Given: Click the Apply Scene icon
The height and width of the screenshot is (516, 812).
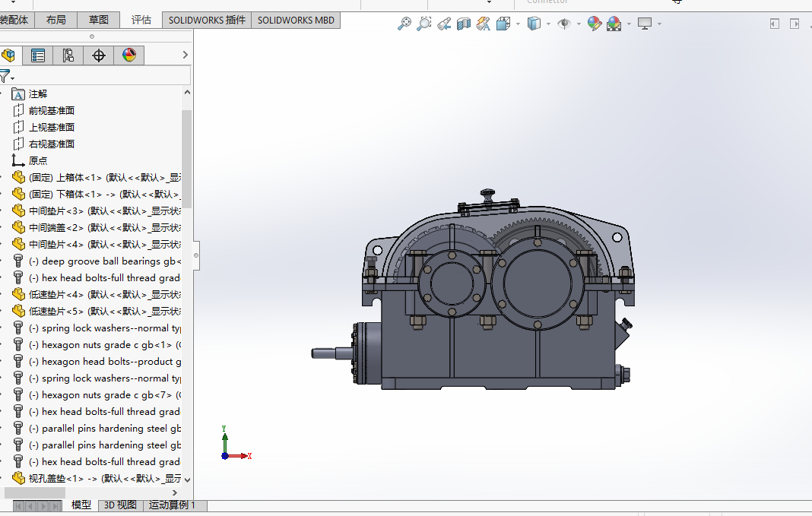Looking at the screenshot, I should (614, 24).
